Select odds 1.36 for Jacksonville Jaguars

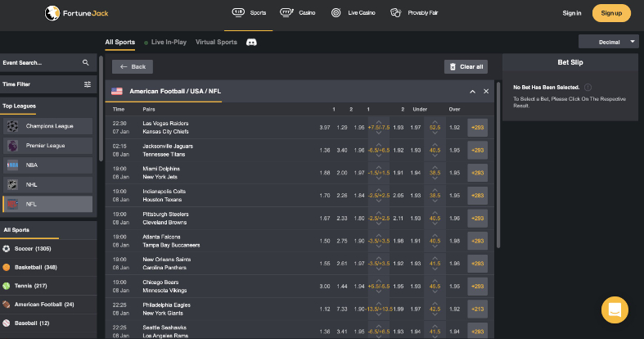click(325, 151)
